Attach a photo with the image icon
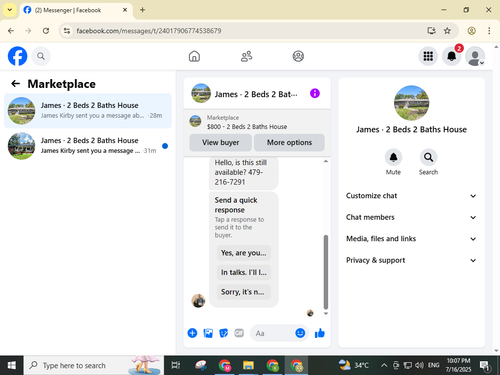Image resolution: width=500 pixels, height=375 pixels. coord(208,333)
